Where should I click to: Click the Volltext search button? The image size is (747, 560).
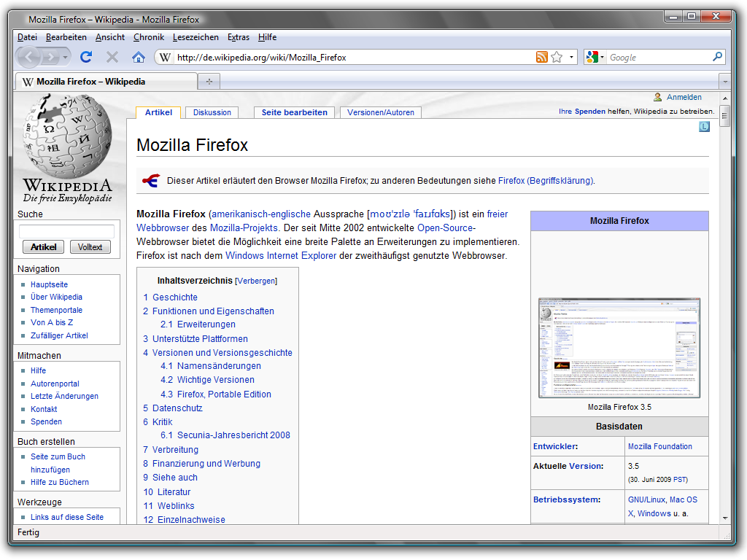pos(90,247)
